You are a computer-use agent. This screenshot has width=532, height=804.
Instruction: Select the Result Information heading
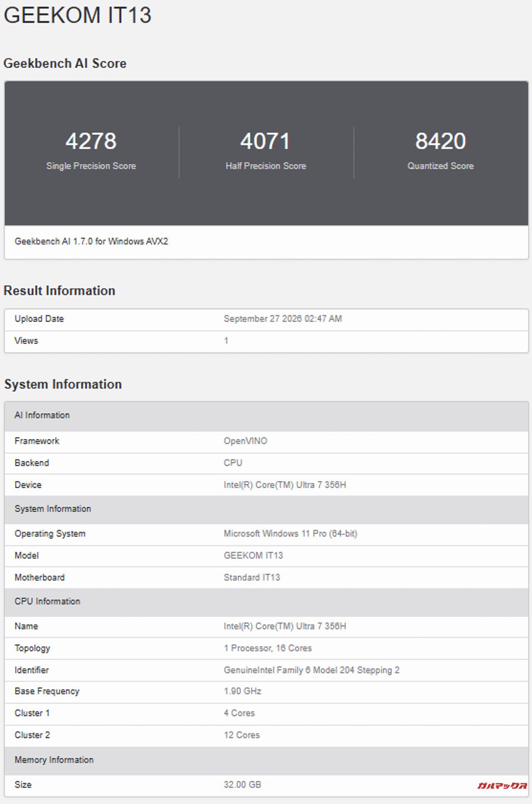[59, 290]
